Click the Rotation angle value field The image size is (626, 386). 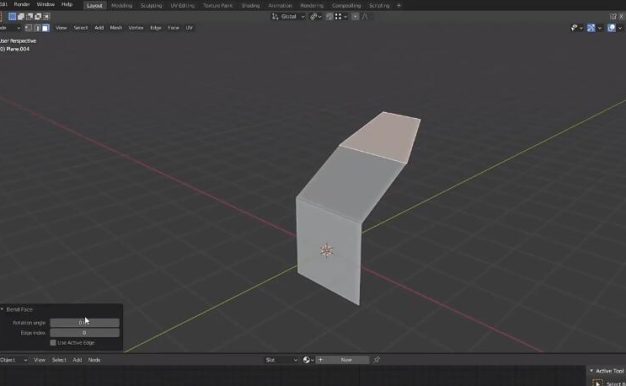[x=85, y=323]
